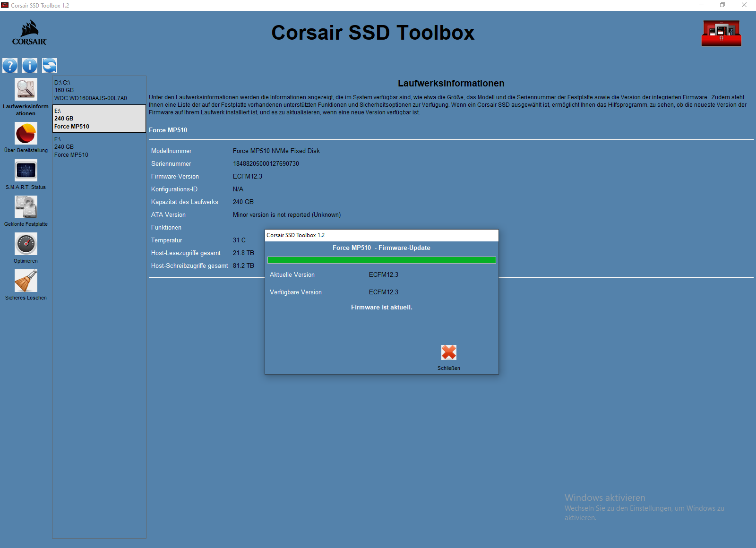This screenshot has height=548, width=756.
Task: Click the app icon in the title bar
Action: [5, 5]
